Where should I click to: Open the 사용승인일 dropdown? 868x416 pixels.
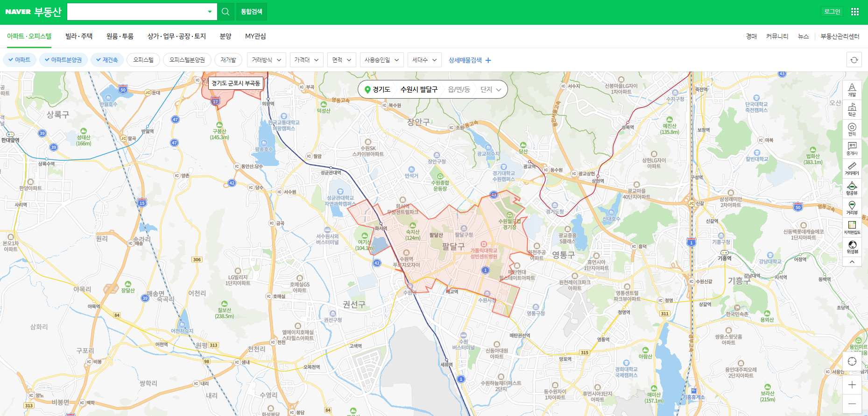382,60
